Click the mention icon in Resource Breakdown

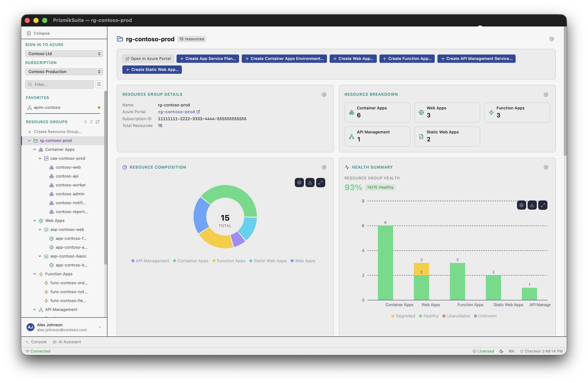point(546,94)
